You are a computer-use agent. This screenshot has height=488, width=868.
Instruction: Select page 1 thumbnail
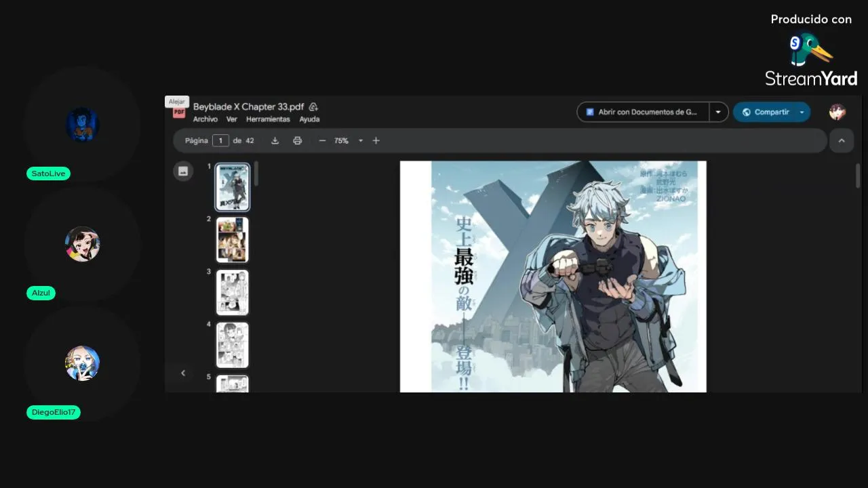click(x=233, y=187)
